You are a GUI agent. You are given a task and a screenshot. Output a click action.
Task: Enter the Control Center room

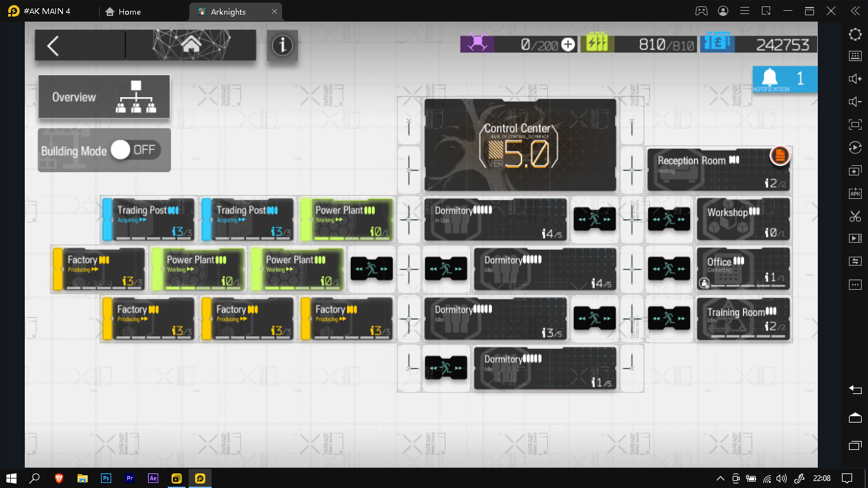(x=520, y=145)
